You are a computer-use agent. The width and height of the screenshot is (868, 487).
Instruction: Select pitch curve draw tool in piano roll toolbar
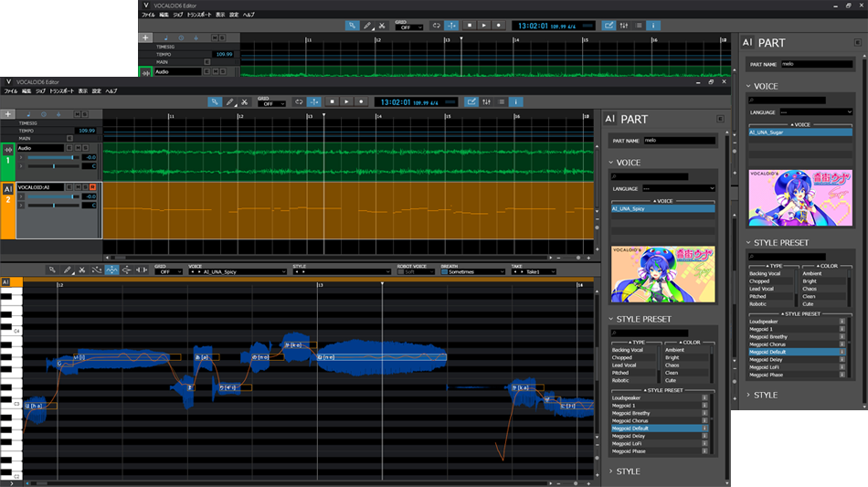[96, 270]
